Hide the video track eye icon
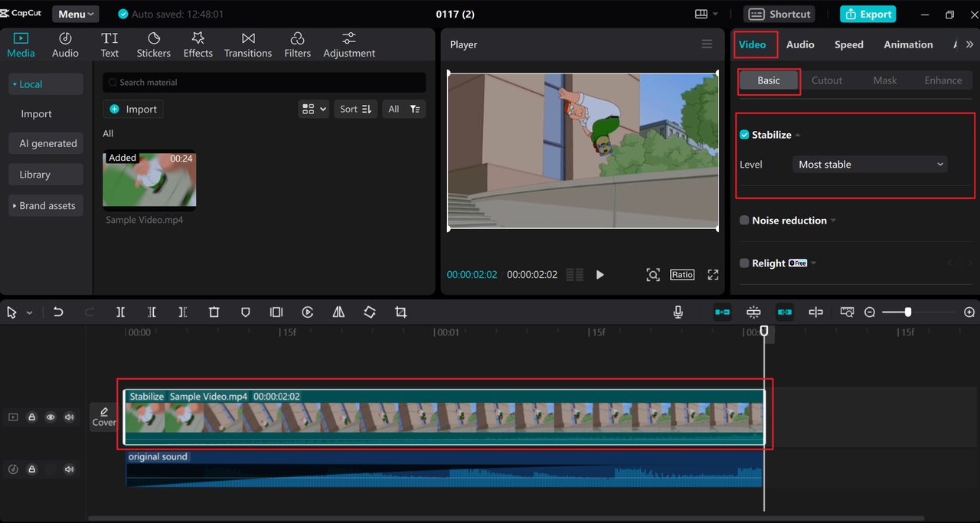Image resolution: width=980 pixels, height=523 pixels. click(51, 417)
